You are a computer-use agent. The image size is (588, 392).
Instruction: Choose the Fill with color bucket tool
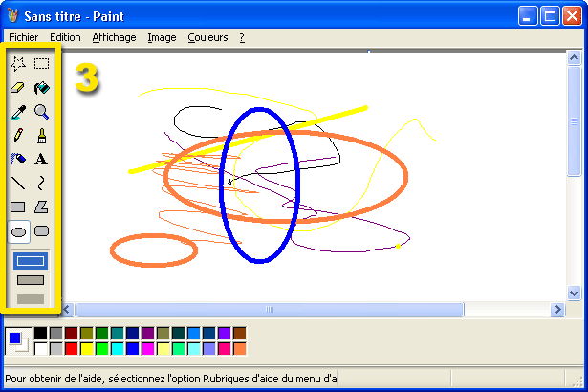[x=41, y=88]
